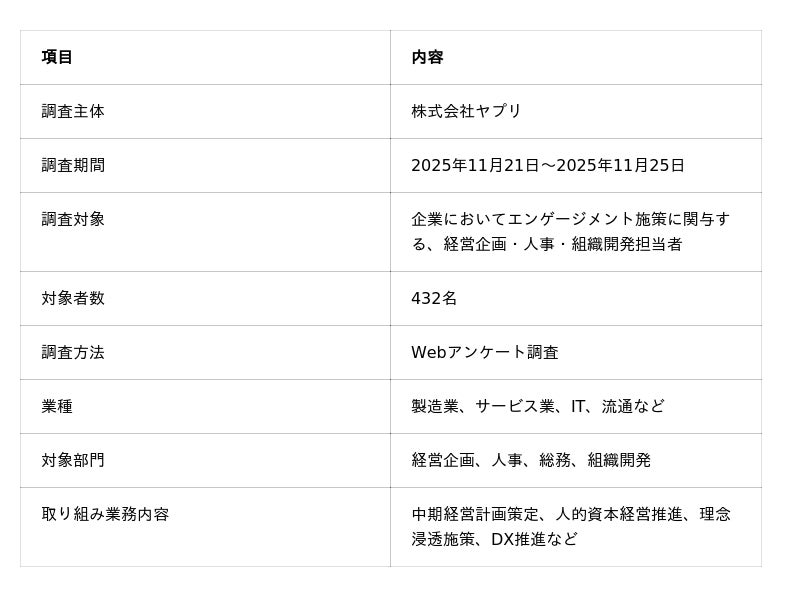This screenshot has width=800, height=597.
Task: Select the 調査期間 row label
Action: point(73,165)
